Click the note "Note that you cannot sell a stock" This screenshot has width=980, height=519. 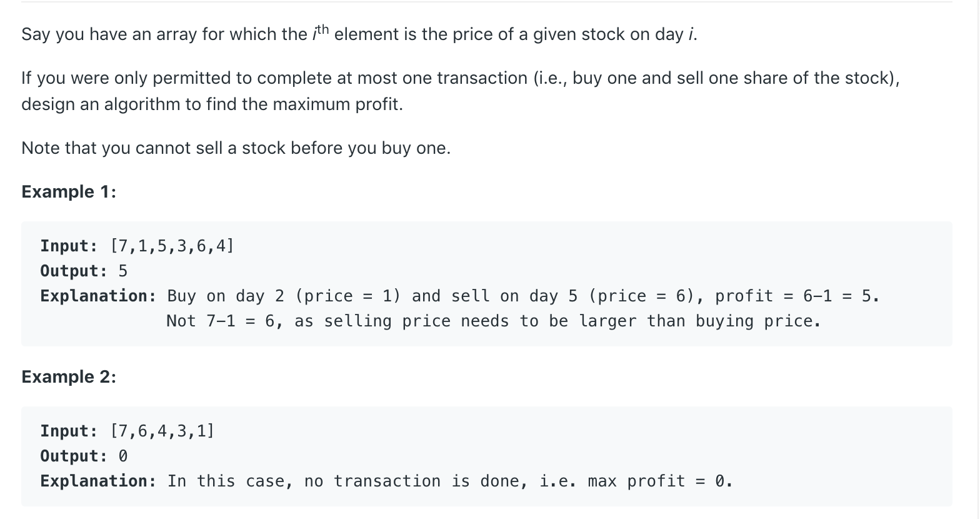point(236,148)
